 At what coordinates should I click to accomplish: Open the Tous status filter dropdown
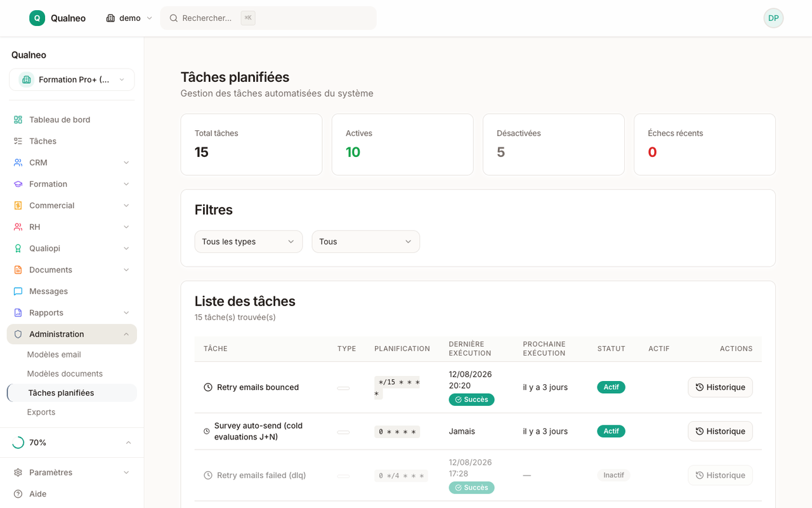pyautogui.click(x=365, y=242)
